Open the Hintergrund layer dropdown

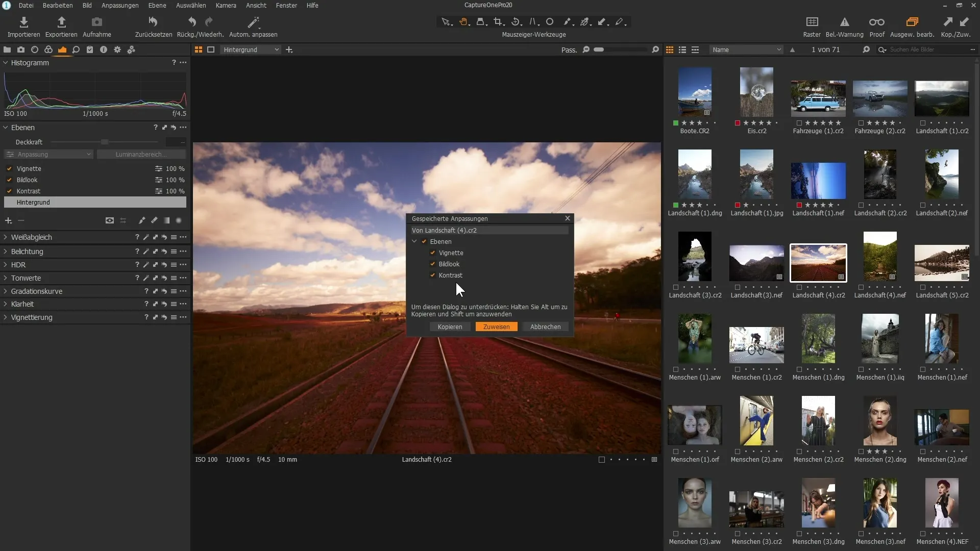251,49
